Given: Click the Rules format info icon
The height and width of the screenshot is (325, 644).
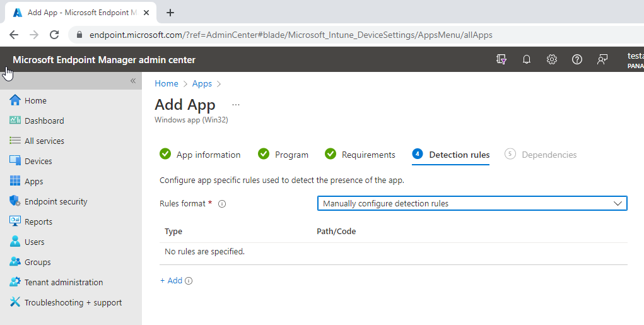Looking at the screenshot, I should click(x=222, y=204).
